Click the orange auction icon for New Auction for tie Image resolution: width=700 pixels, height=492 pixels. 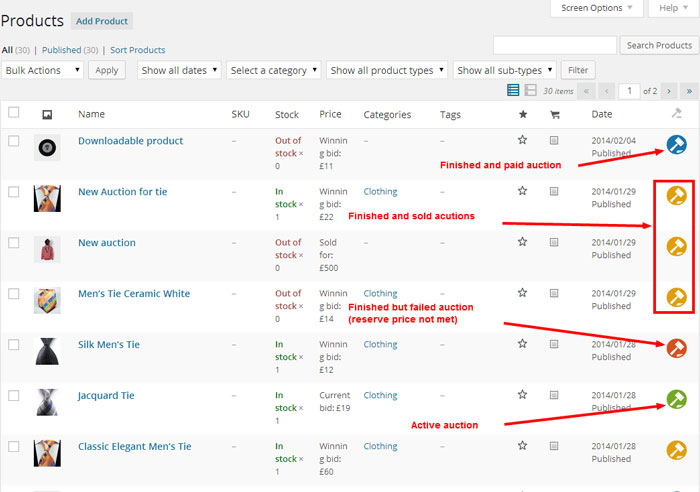(x=676, y=196)
